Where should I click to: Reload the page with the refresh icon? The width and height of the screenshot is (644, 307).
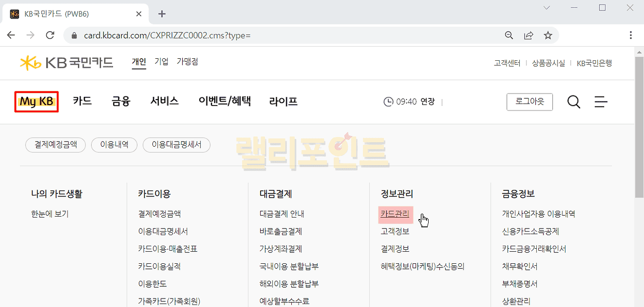50,35
